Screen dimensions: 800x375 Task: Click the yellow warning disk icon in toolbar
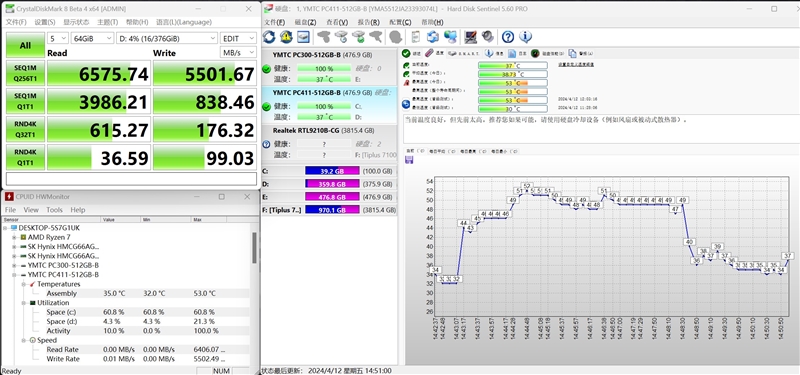click(x=286, y=37)
